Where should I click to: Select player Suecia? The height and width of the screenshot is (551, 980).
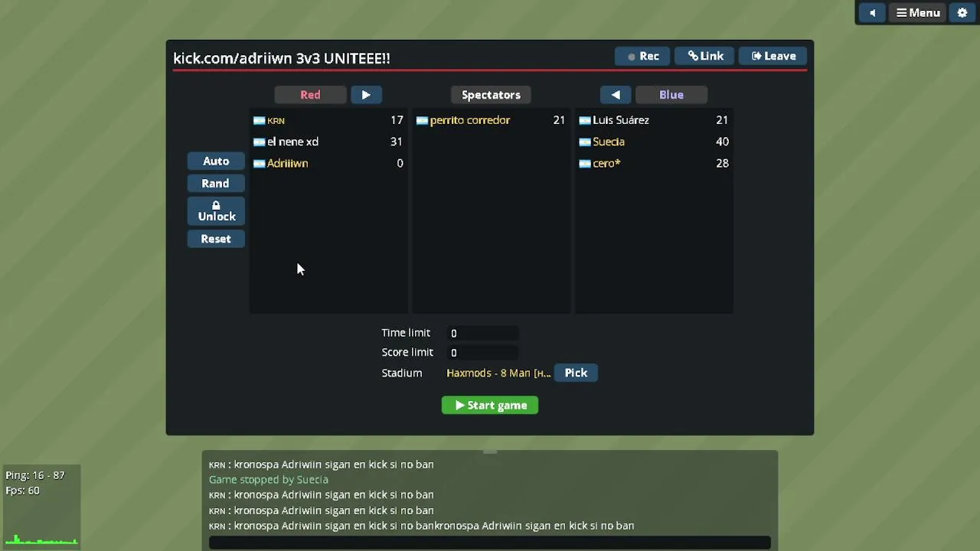(654, 142)
